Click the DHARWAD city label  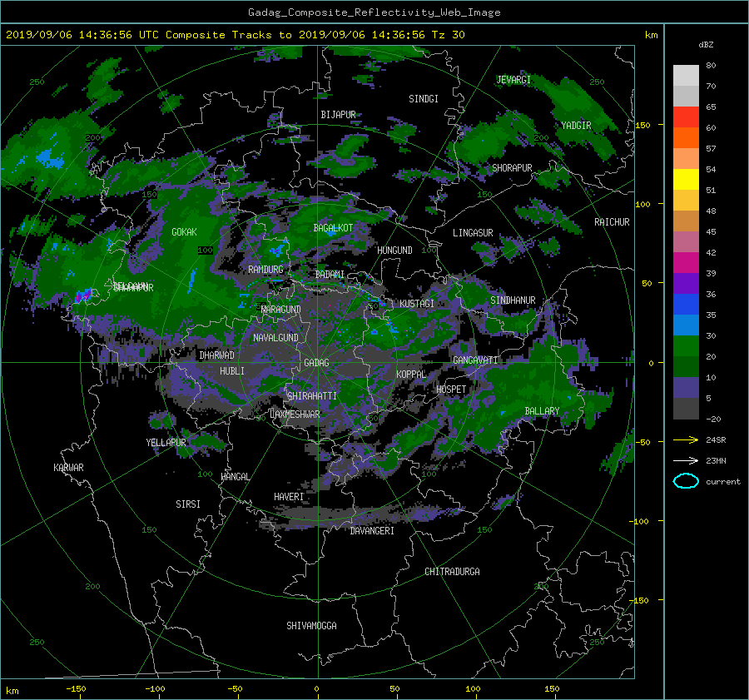(x=216, y=355)
